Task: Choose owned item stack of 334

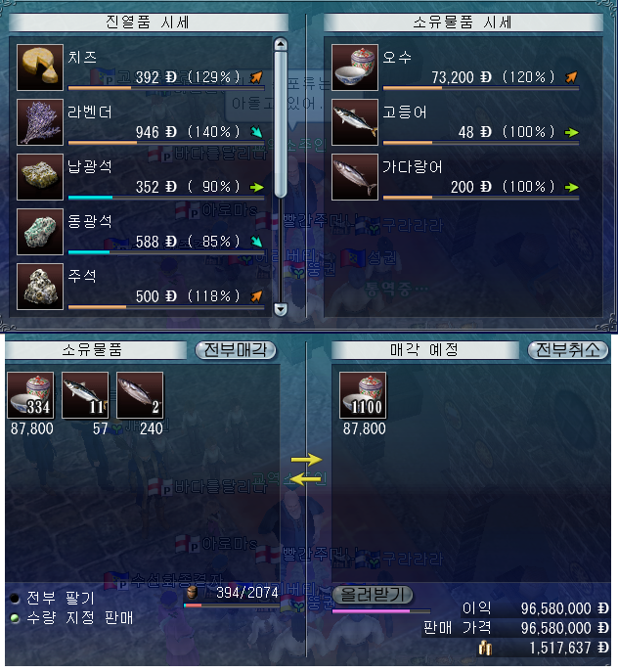Action: pyautogui.click(x=31, y=395)
